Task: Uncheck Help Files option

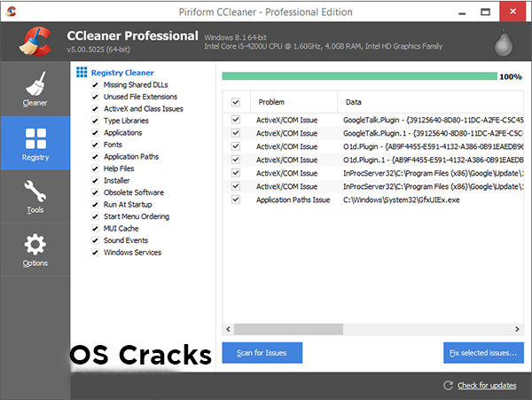Action: pyautogui.click(x=95, y=169)
